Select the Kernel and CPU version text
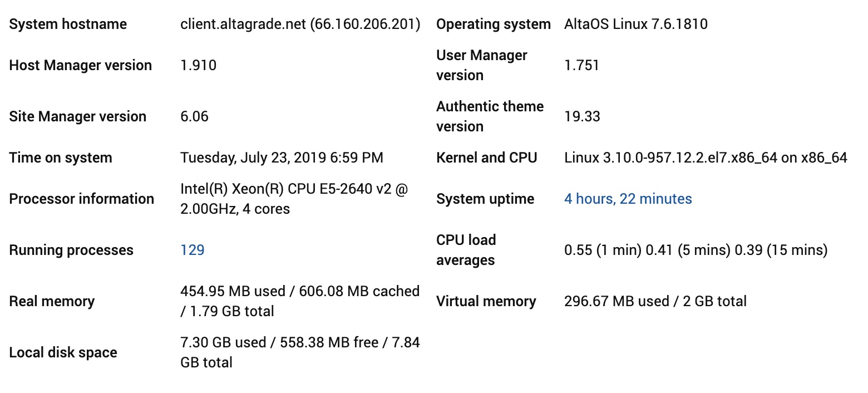 (706, 158)
